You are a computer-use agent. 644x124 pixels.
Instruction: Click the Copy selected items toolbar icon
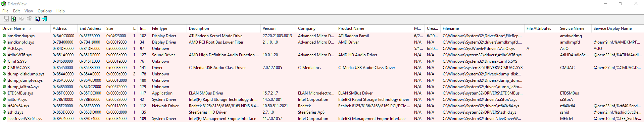coord(21,19)
